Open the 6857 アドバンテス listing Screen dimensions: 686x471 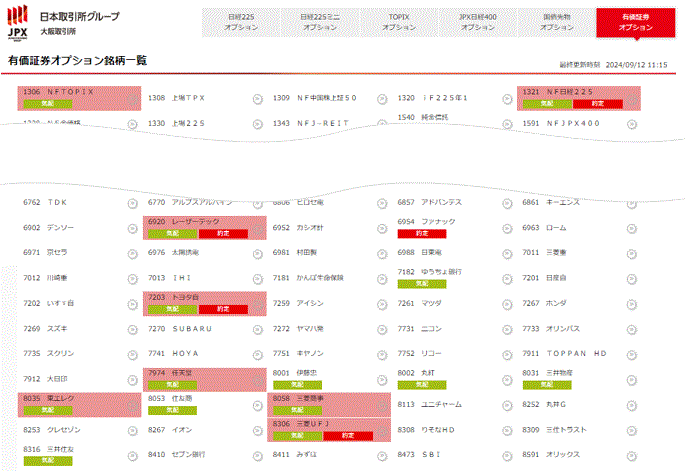430,202
